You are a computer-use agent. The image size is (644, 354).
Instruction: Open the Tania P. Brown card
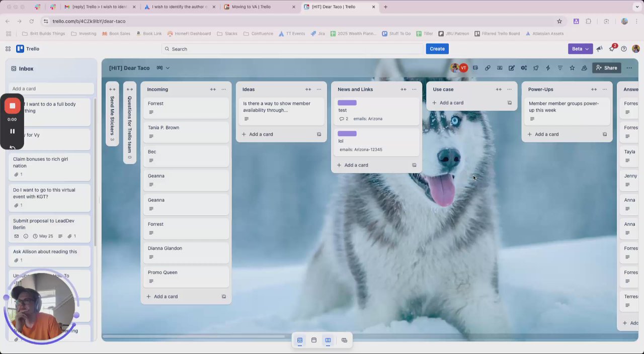click(x=186, y=132)
